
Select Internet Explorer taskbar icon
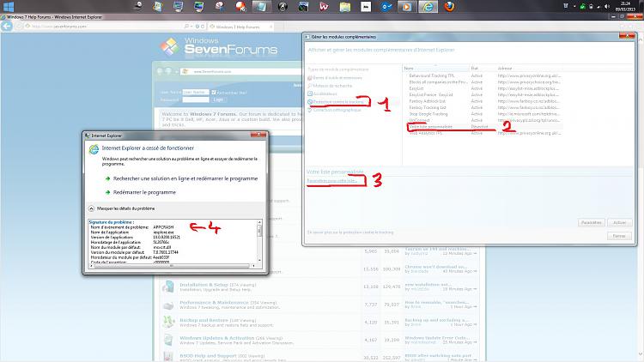tap(428, 7)
